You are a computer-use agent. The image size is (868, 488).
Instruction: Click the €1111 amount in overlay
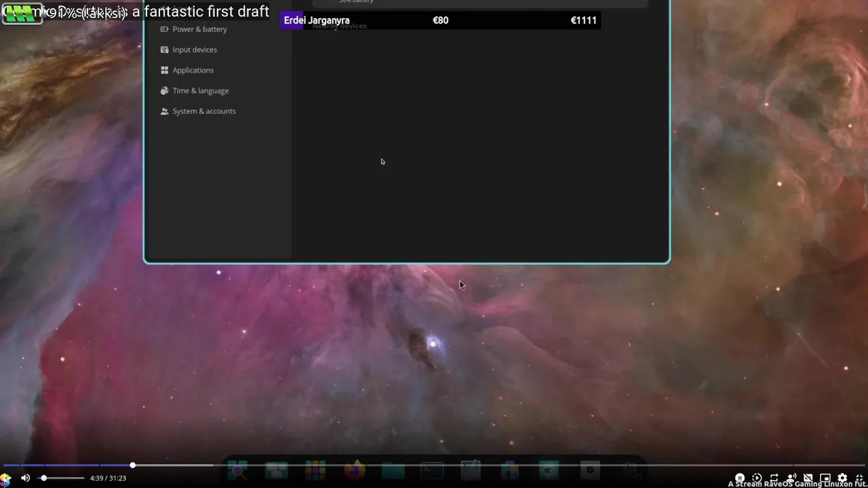click(583, 20)
